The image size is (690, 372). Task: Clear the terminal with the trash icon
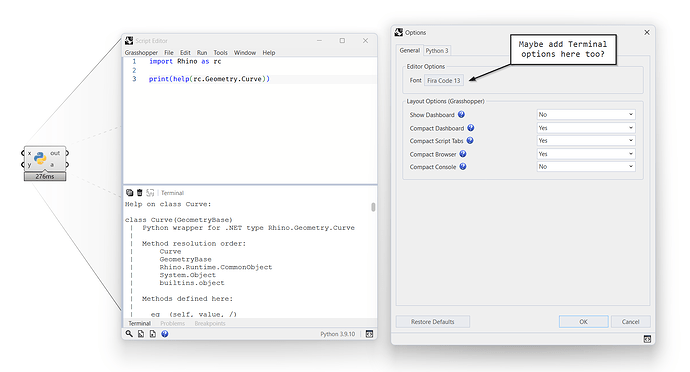click(139, 192)
